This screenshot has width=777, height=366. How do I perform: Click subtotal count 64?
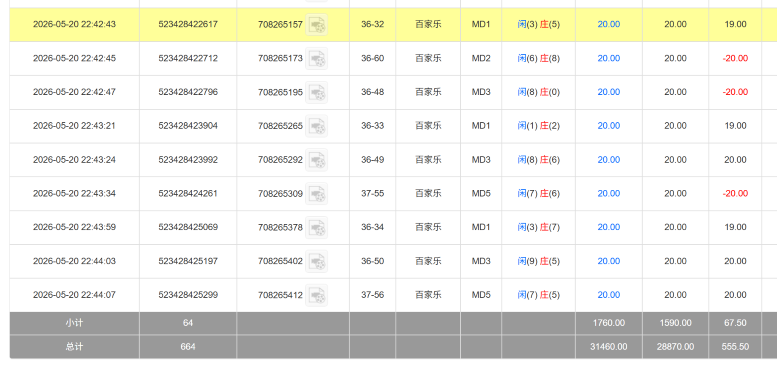pos(188,323)
